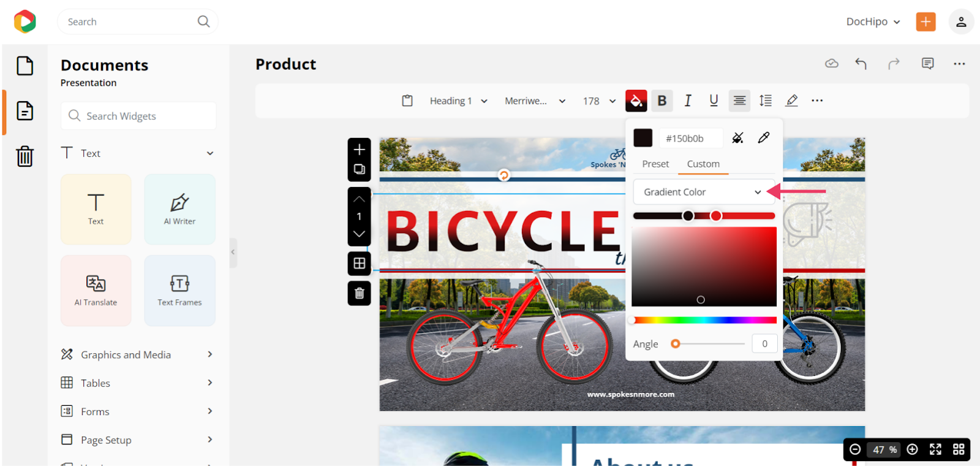Screen dimensions: 980x466
Task: Open the comments panel icon
Action: (927, 64)
